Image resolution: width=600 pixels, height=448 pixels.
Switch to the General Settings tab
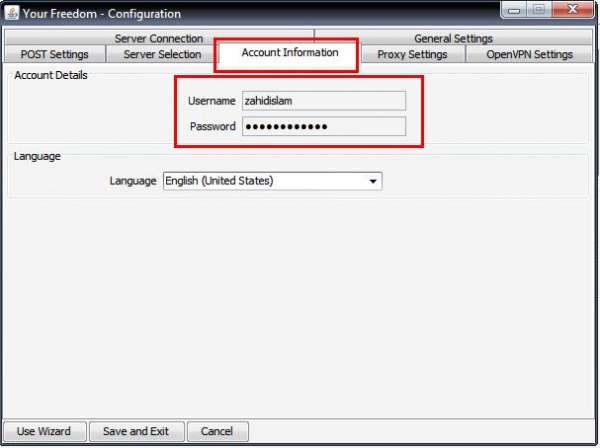453,38
